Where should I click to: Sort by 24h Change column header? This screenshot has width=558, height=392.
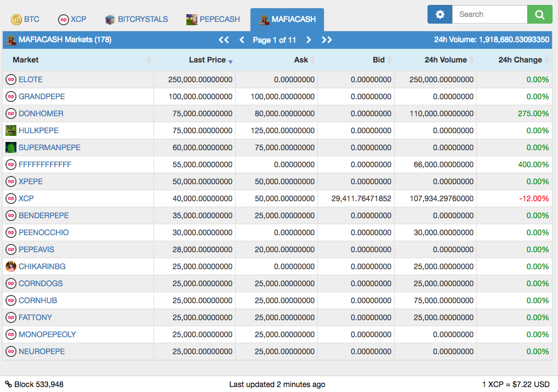pos(514,60)
